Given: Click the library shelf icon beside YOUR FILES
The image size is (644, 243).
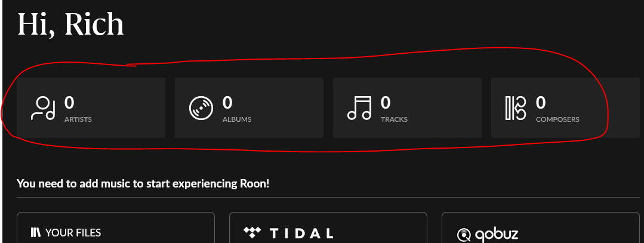Looking at the screenshot, I should pos(36,232).
